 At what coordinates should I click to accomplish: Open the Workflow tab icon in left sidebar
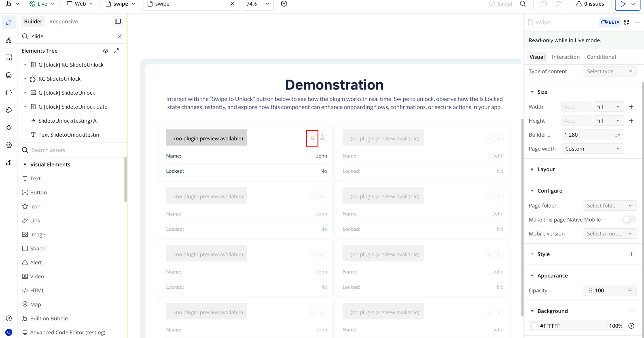(x=9, y=40)
